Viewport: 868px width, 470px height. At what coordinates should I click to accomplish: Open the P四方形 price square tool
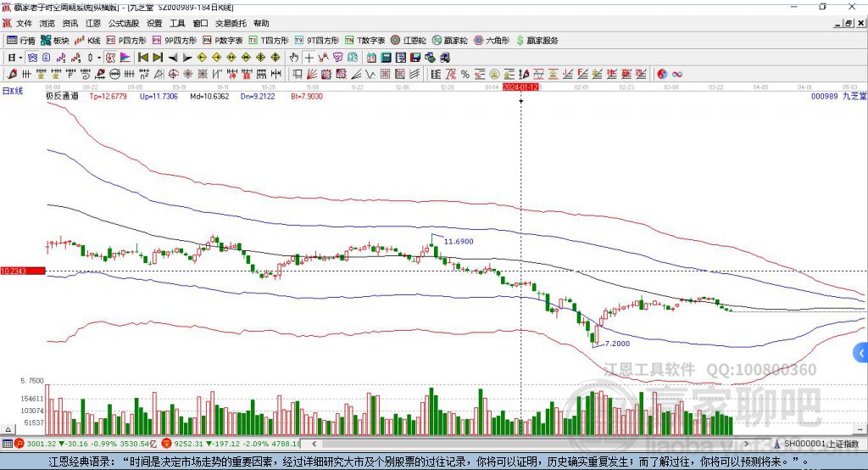pyautogui.click(x=126, y=41)
